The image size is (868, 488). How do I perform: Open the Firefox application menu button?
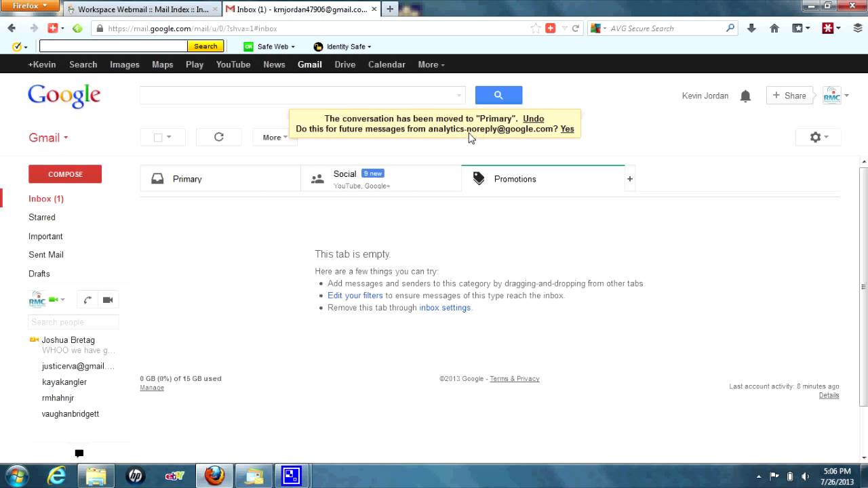coord(31,6)
